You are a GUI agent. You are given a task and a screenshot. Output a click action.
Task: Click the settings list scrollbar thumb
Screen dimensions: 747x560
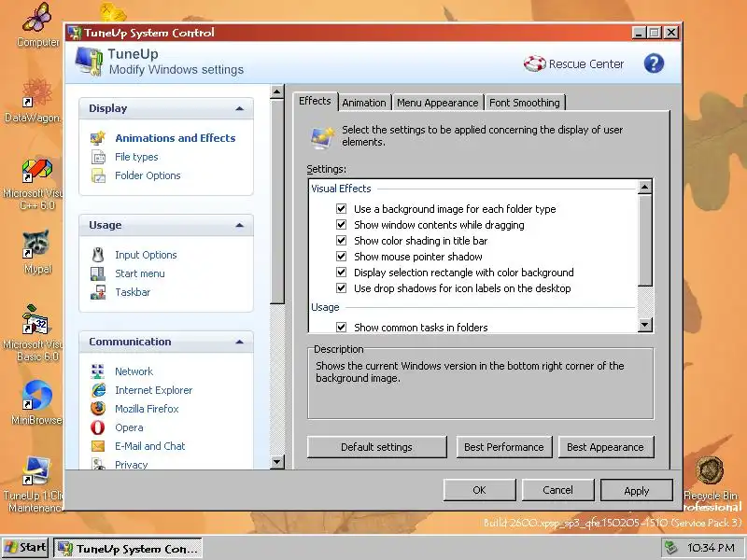coord(644,240)
